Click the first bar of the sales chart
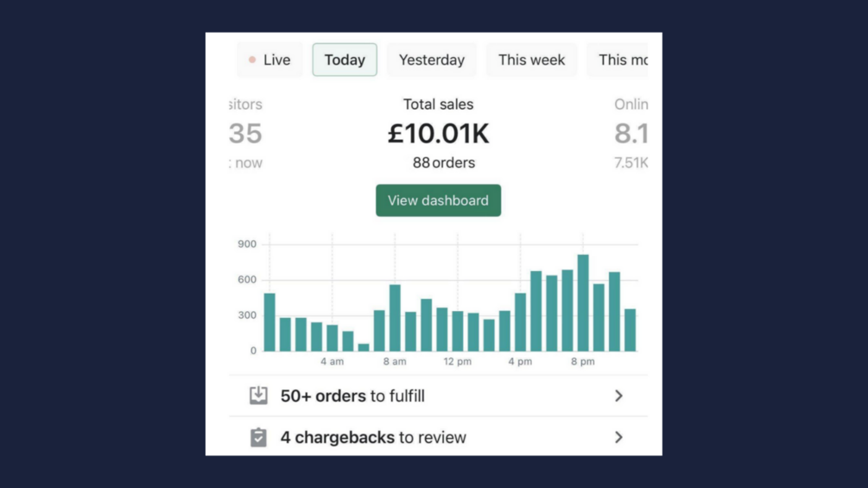The width and height of the screenshot is (868, 488). point(269,322)
